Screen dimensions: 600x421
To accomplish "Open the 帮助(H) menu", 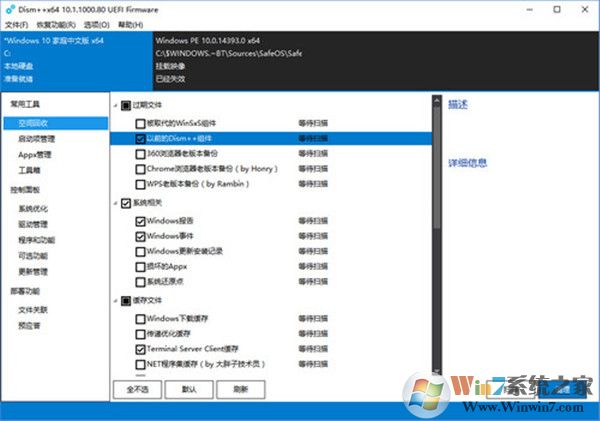I will pyautogui.click(x=130, y=25).
